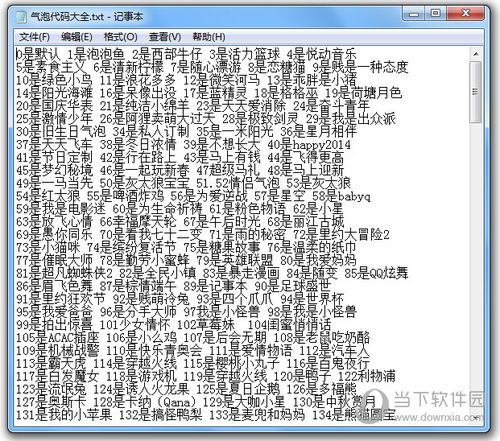Click the text "45是梦幻秘境"
500x441 pixels.
click(54, 170)
